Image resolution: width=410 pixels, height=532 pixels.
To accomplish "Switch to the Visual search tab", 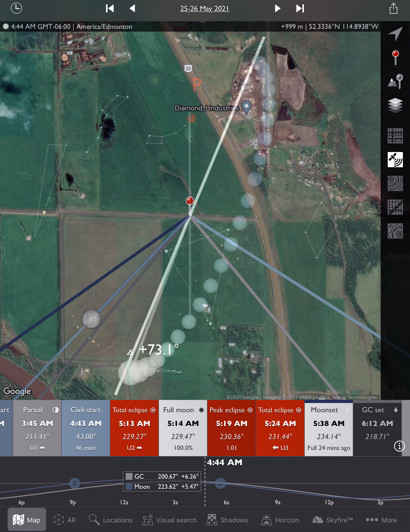I will (169, 520).
